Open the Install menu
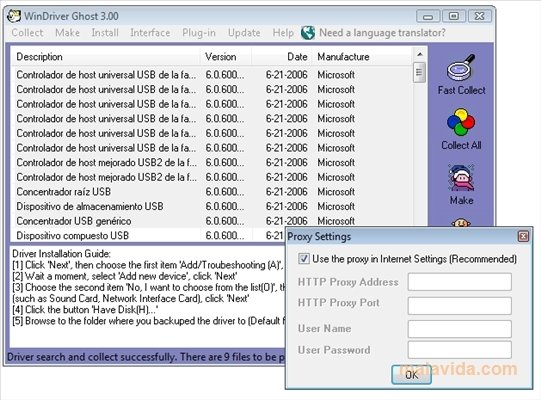 click(105, 33)
